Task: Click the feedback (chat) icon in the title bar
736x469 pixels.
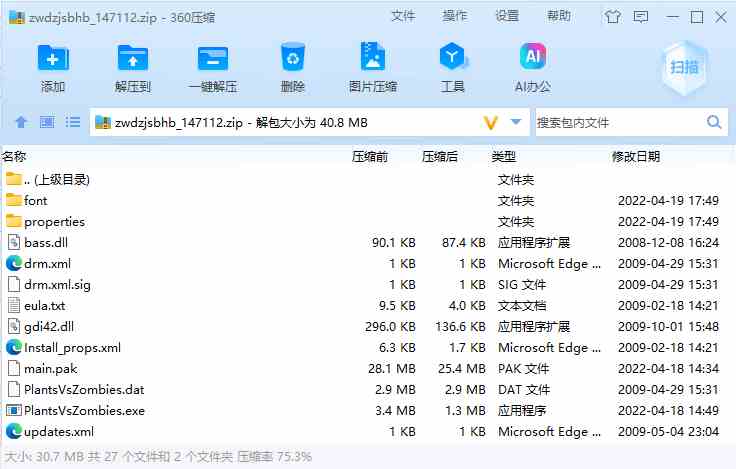Action: click(x=641, y=17)
